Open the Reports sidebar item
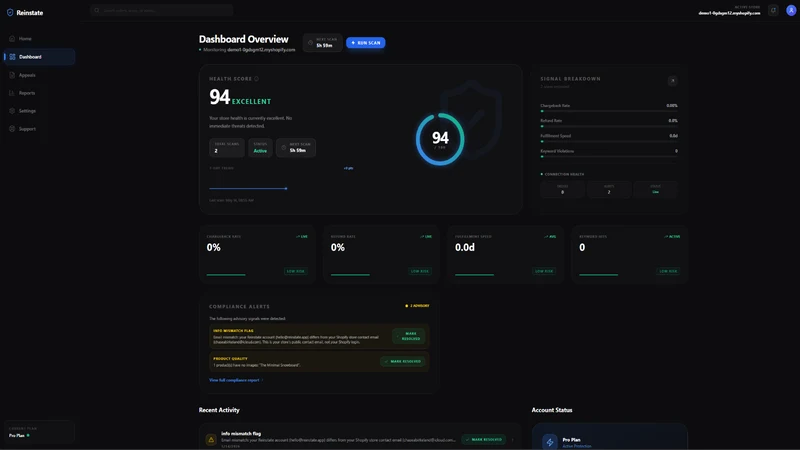Image resolution: width=800 pixels, height=450 pixels. point(40,93)
